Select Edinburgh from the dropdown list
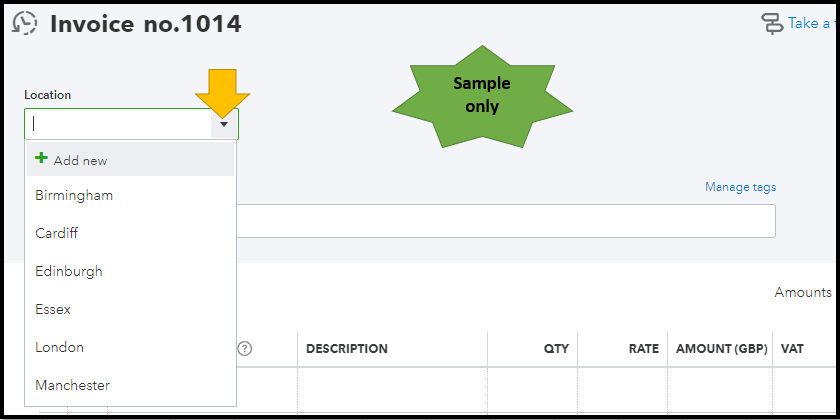The image size is (840, 420). (x=69, y=271)
